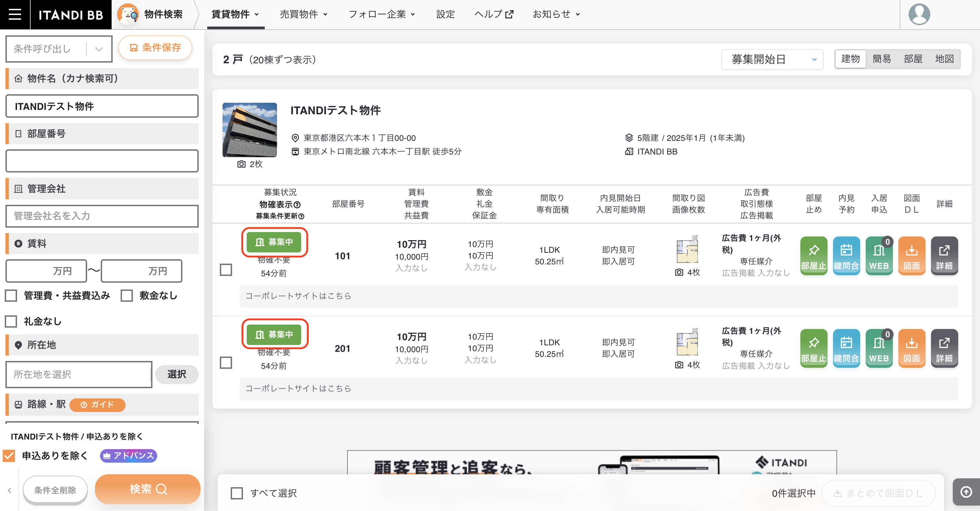This screenshot has height=511, width=980.
Task: Switch to 簡易 view tab
Action: (x=882, y=59)
